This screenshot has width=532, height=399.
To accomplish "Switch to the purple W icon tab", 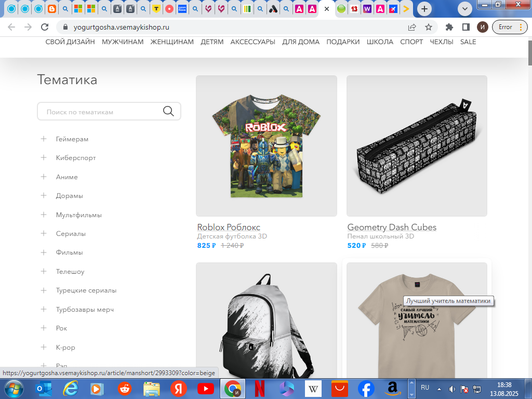I will 367,9.
